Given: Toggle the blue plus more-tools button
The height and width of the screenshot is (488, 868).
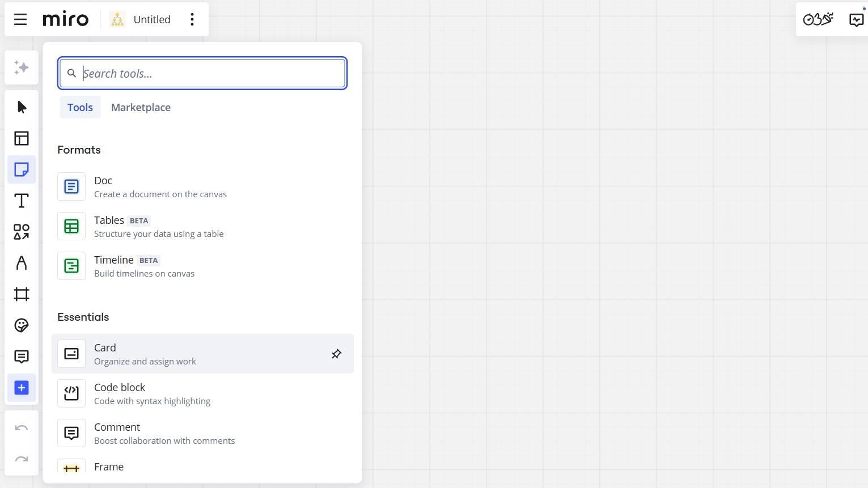Looking at the screenshot, I should pos(22,388).
